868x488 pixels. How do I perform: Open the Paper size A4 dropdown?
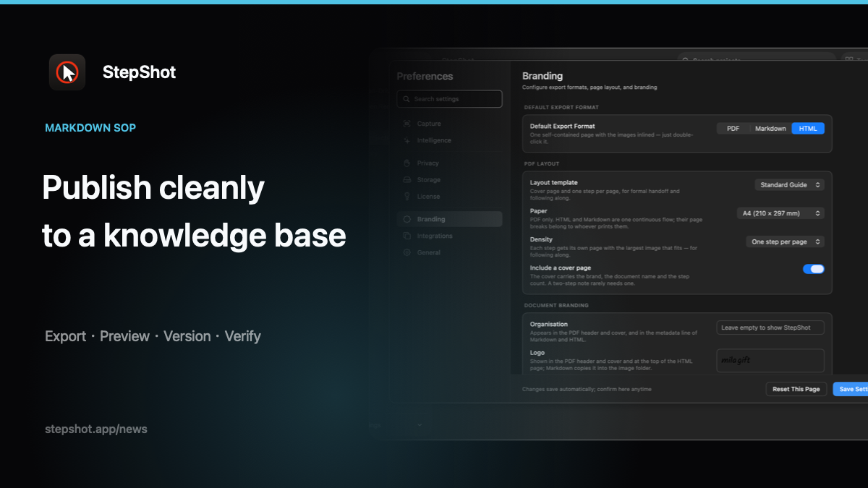pyautogui.click(x=780, y=213)
